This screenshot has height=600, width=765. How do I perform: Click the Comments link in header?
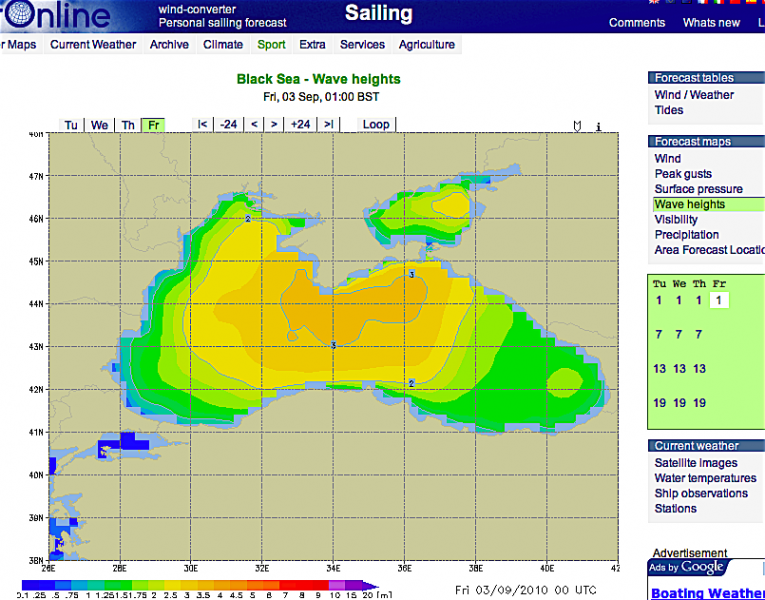[x=637, y=23]
